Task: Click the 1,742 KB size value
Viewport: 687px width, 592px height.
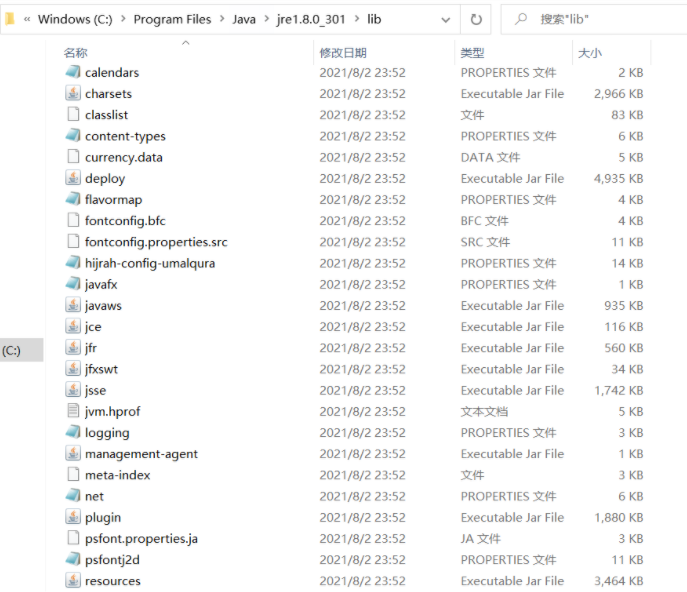Action: [619, 390]
